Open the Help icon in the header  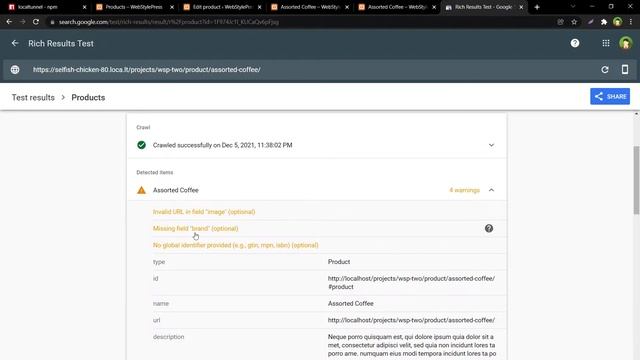coord(575,43)
